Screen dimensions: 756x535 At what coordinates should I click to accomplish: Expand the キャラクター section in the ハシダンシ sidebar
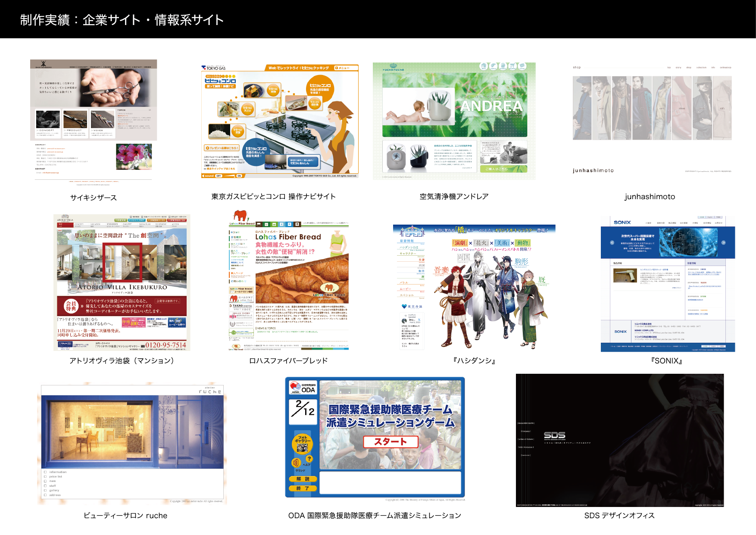tap(408, 253)
